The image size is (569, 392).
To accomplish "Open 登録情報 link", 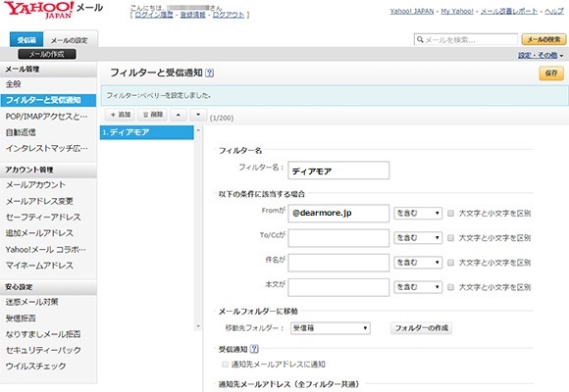I will coord(192,15).
